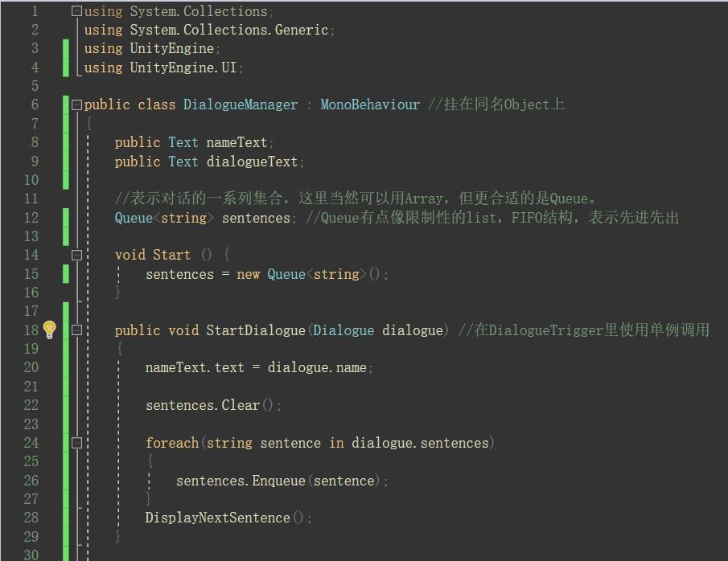The height and width of the screenshot is (561, 728).
Task: Collapse the StartDialogue method
Action: [x=76, y=330]
